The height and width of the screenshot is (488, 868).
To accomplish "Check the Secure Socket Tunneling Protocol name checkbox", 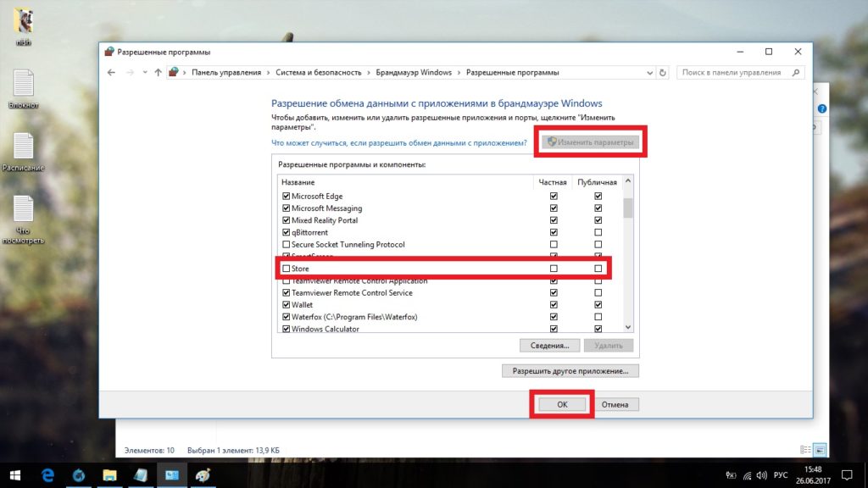I will click(287, 244).
